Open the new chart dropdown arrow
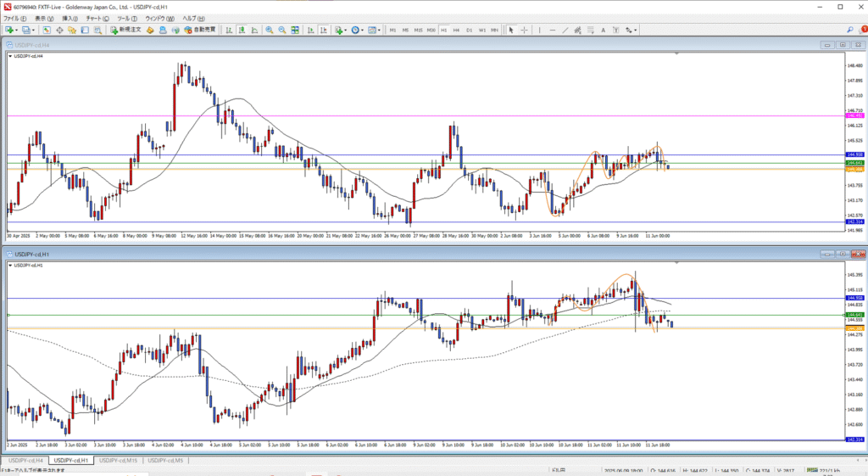 (x=16, y=30)
